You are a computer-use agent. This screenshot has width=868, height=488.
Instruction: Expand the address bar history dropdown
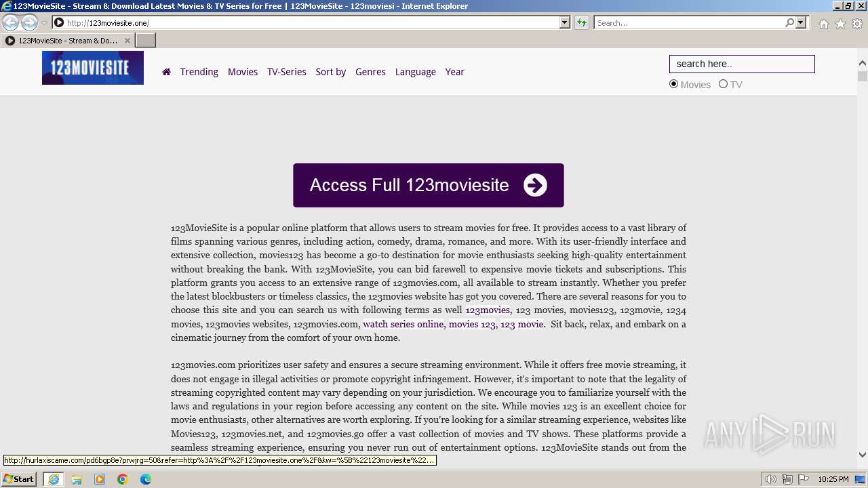pyautogui.click(x=565, y=23)
